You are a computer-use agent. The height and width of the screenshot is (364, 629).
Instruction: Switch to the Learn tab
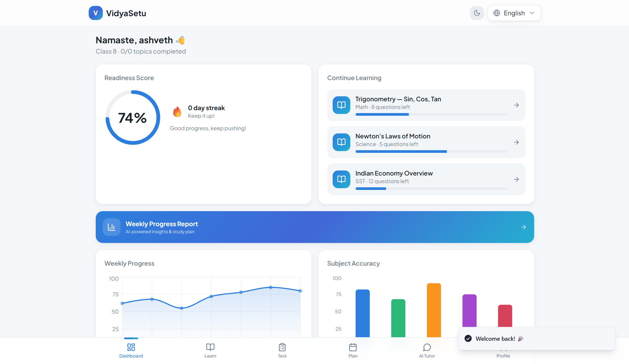click(x=210, y=350)
